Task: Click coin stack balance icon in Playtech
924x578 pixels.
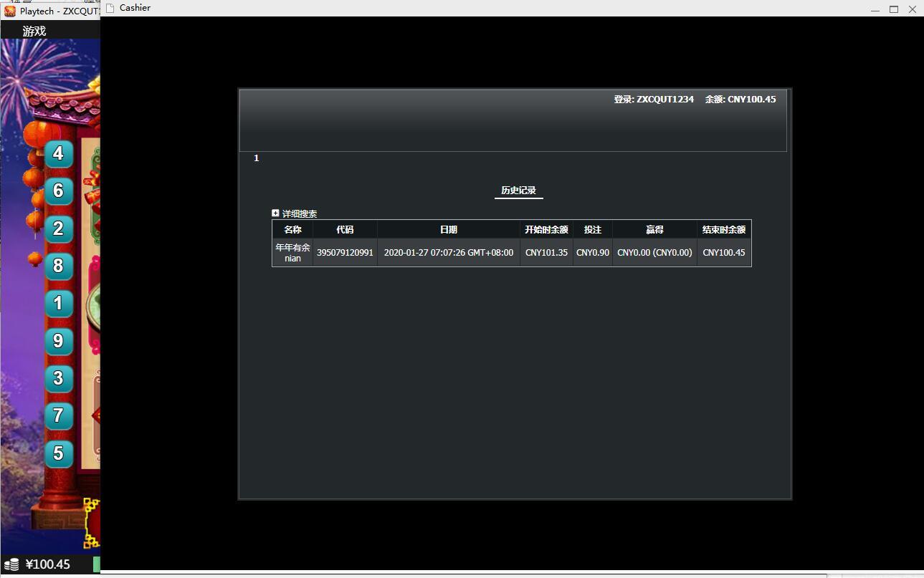Action: 11,564
